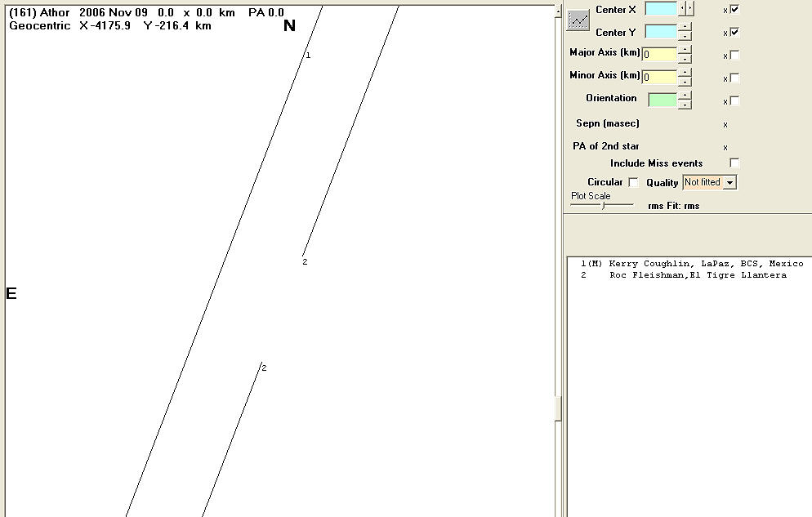Viewport: 812px width, 517px height.
Task: Click the Minor Axis (km) field
Action: 659,77
